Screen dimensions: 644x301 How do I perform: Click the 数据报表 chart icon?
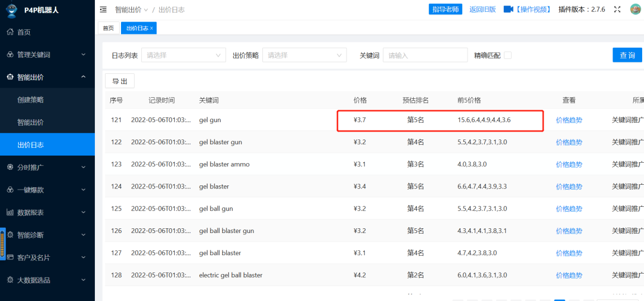point(11,212)
